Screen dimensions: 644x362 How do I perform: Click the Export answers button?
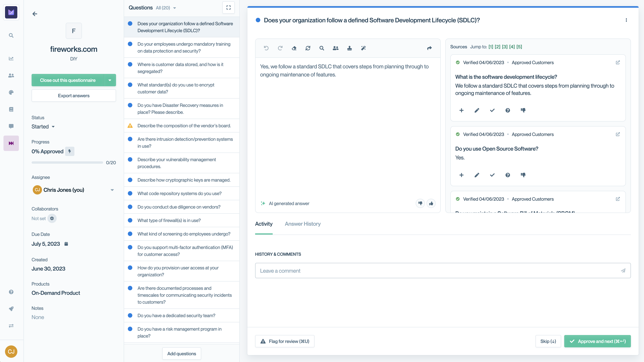pos(73,96)
